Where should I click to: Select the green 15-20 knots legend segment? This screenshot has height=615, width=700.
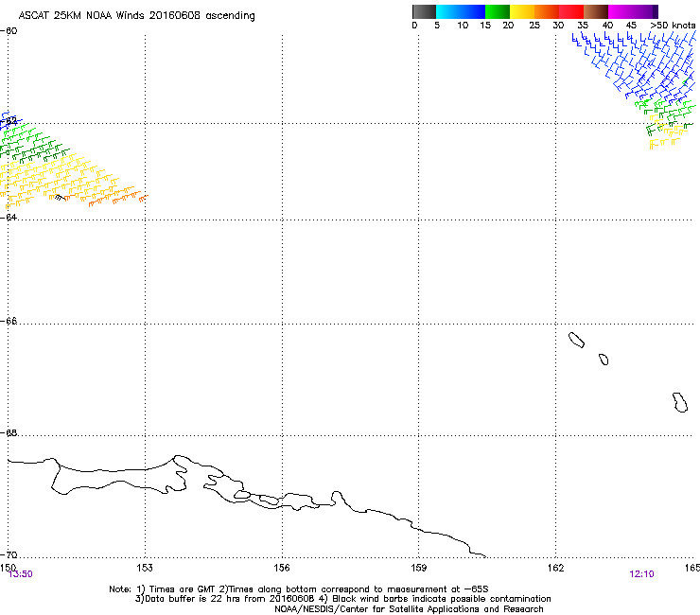tap(498, 11)
